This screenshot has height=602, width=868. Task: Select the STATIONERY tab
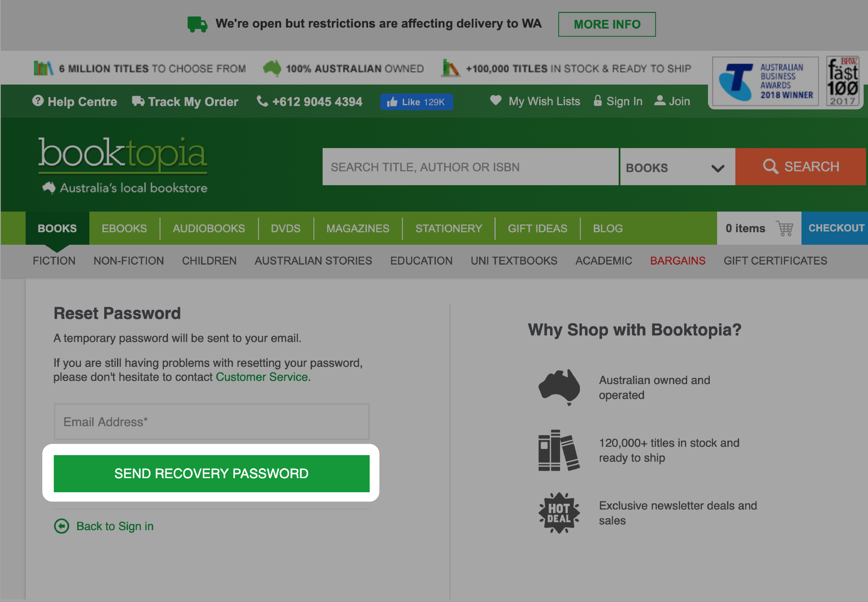[448, 229]
